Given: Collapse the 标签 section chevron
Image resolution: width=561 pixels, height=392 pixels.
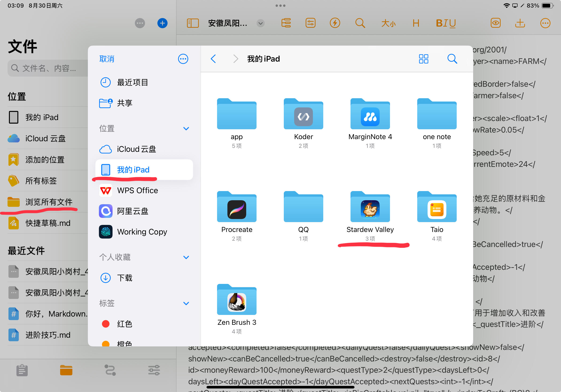Looking at the screenshot, I should (186, 303).
